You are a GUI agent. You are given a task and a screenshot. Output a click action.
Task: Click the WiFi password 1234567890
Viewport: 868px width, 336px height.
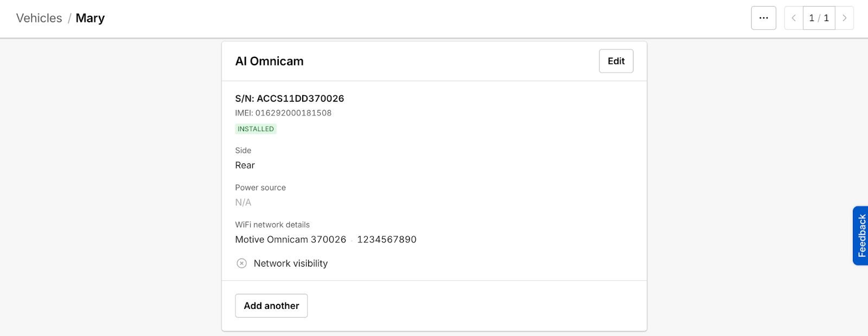pyautogui.click(x=387, y=240)
